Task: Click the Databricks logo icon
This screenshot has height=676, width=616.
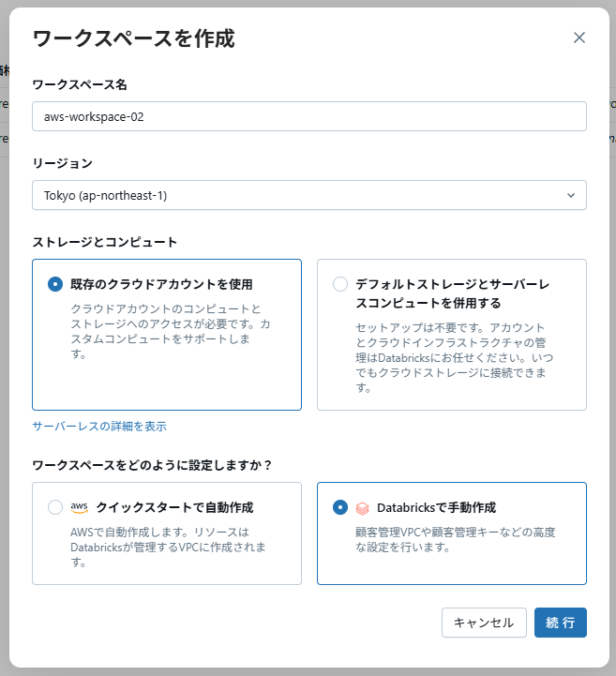Action: [362, 507]
